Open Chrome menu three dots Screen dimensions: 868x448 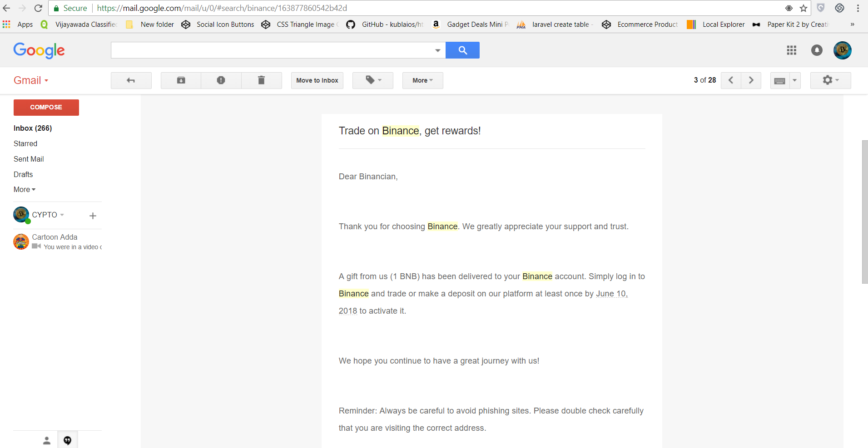coord(858,8)
